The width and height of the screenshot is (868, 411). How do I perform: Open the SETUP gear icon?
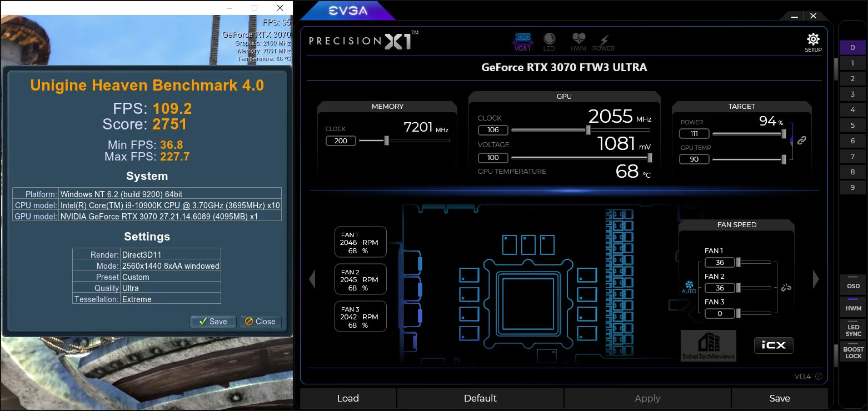click(813, 42)
